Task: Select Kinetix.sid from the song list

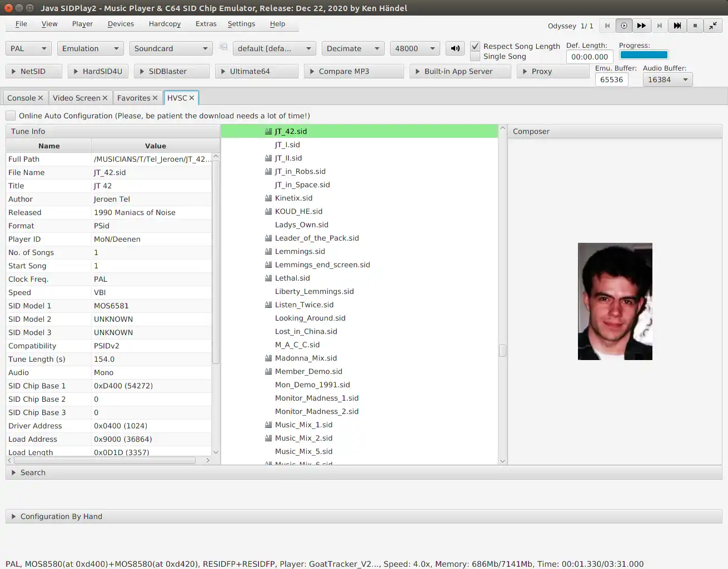Action: (x=293, y=198)
